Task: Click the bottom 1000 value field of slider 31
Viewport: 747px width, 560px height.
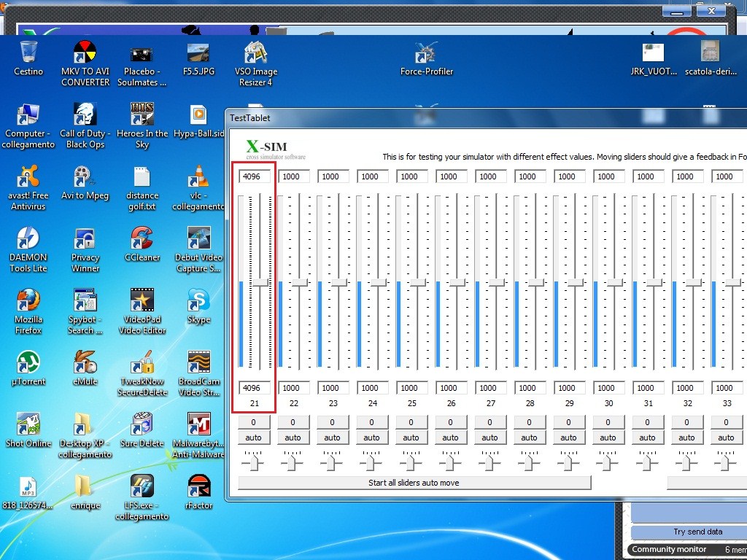Action: pos(649,388)
